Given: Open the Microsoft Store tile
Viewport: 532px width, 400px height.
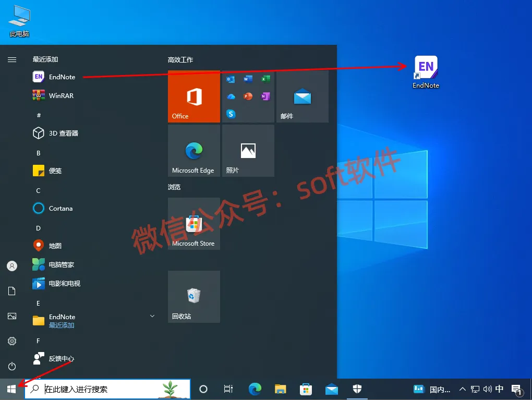Looking at the screenshot, I should 194,224.
